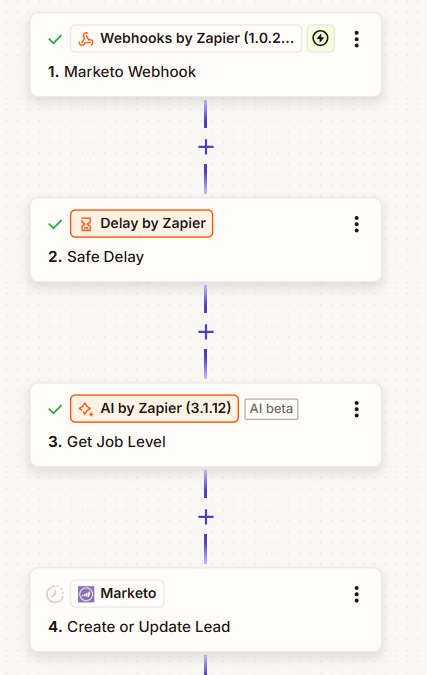
Task: Select the Safe Delay step title
Action: tap(96, 257)
